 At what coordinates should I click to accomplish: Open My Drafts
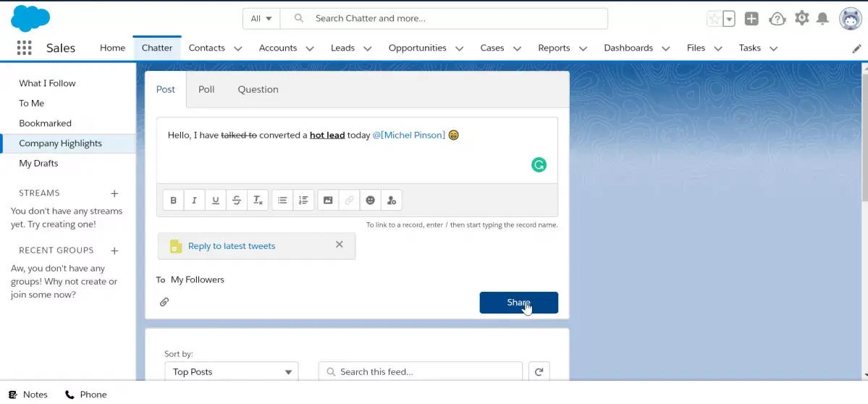(38, 163)
